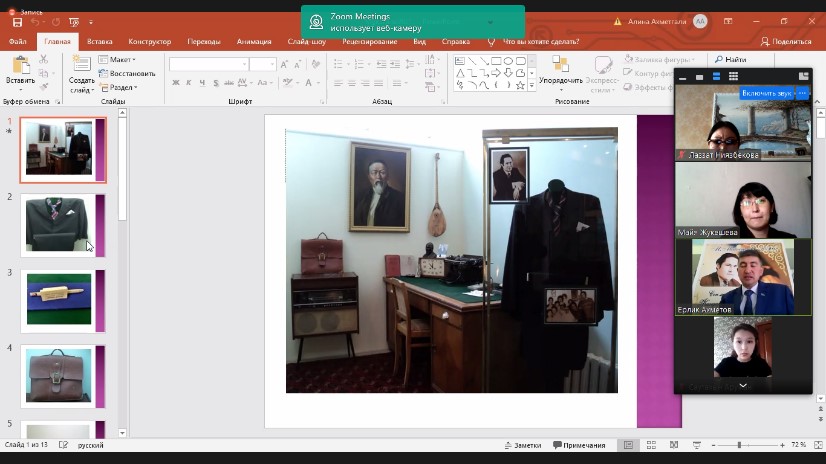Open the Arrange (Упорядочить) tool
Image resolution: width=826 pixels, height=464 pixels.
click(x=560, y=68)
